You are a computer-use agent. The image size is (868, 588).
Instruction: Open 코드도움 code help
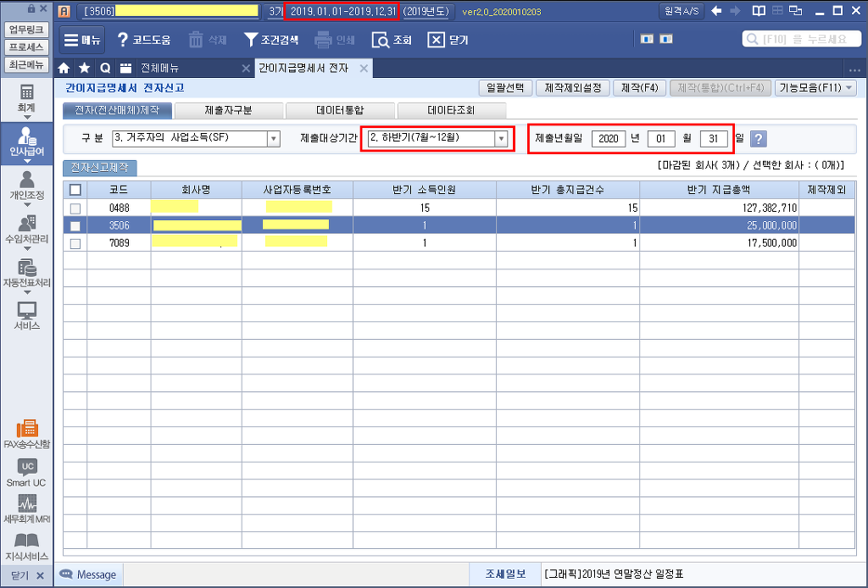(x=144, y=40)
